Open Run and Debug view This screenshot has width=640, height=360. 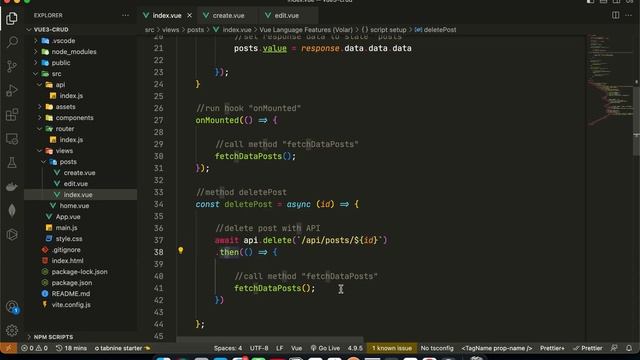pyautogui.click(x=12, y=90)
